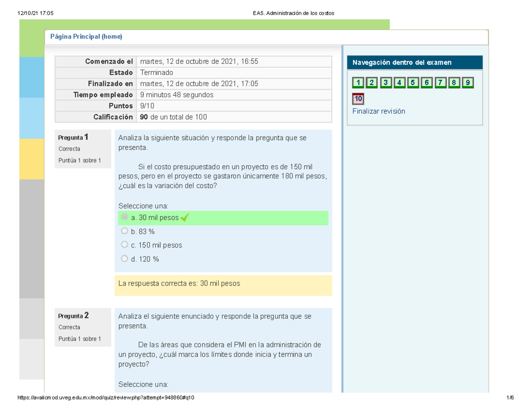Click 'La respuesta correcta es: 30 mil pesos' feedback
The width and height of the screenshot is (532, 411).
(x=179, y=283)
